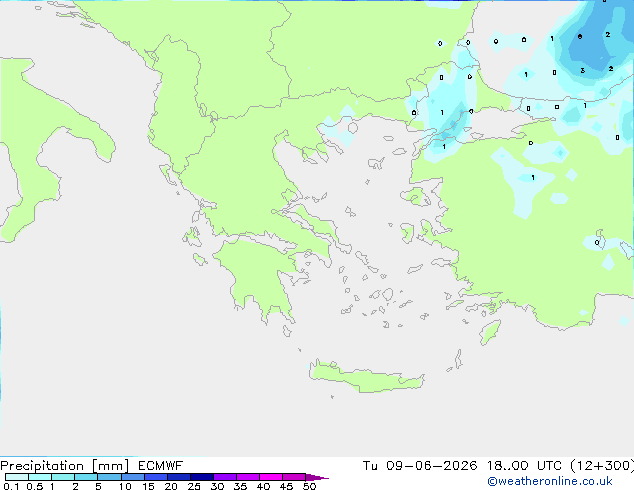Screen dimensions: 634x490
Task: Click the above-50 mm legend arrow tip
Action: [x=317, y=477]
